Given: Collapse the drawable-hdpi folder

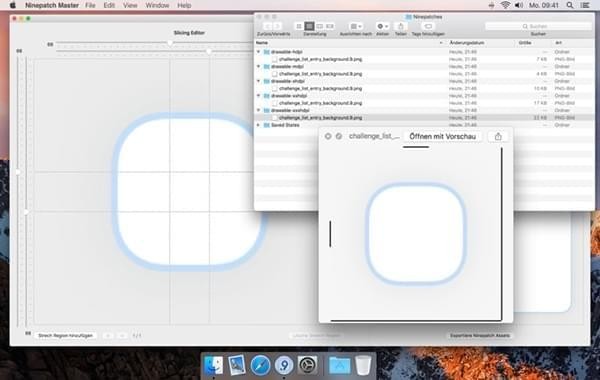Looking at the screenshot, I should click(x=259, y=52).
